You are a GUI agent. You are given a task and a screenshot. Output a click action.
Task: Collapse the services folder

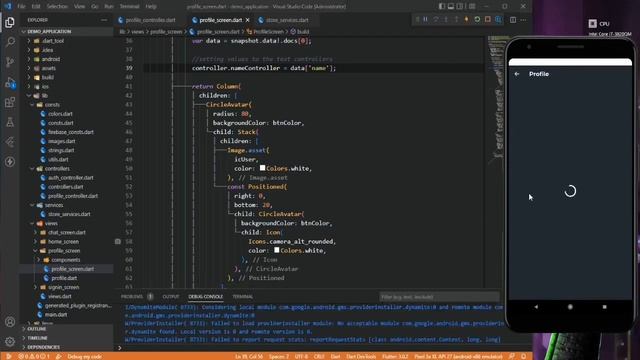coord(67,205)
